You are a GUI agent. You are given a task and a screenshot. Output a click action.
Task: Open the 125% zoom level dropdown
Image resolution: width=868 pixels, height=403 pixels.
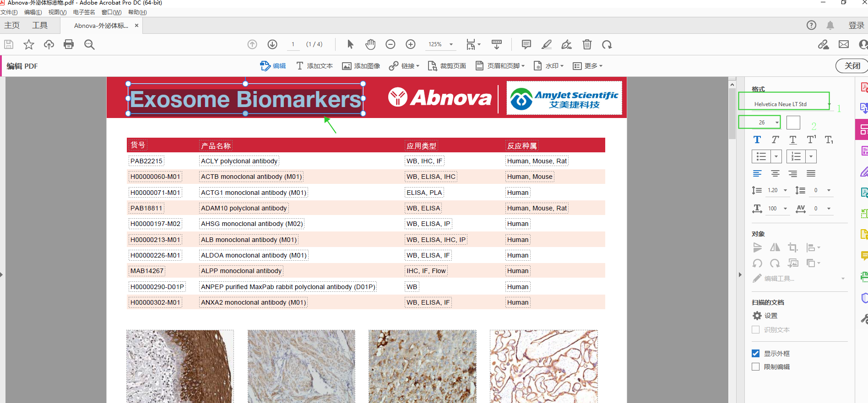(x=451, y=44)
